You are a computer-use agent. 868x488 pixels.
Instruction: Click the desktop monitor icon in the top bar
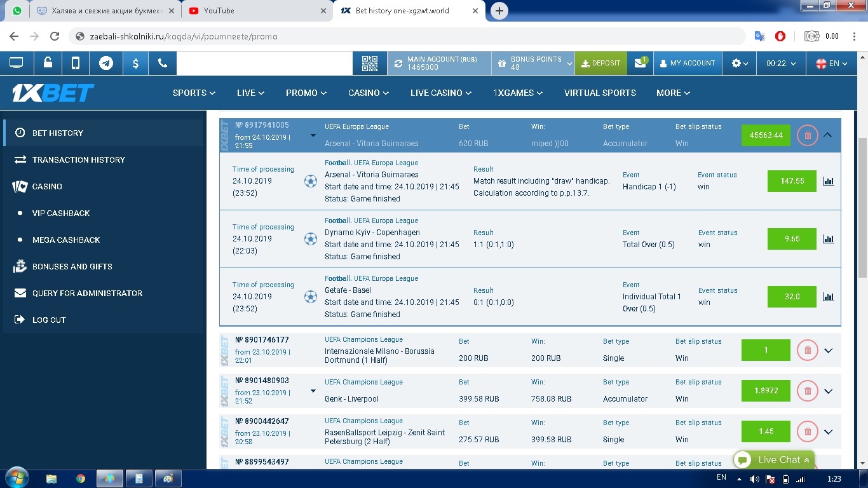16,63
